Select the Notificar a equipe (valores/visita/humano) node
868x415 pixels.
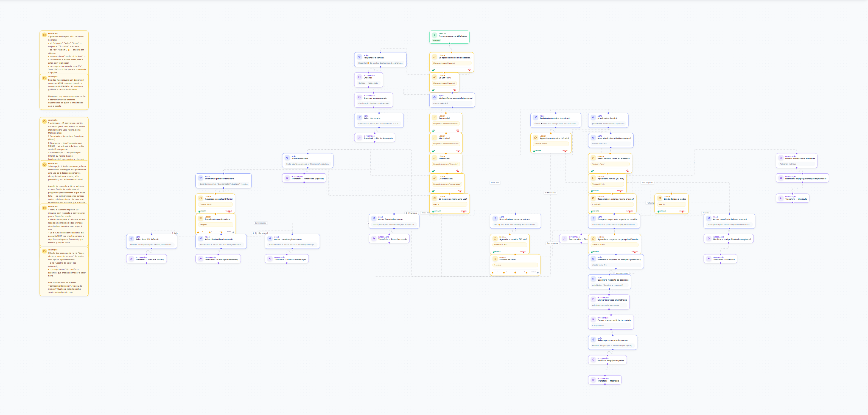(x=802, y=178)
